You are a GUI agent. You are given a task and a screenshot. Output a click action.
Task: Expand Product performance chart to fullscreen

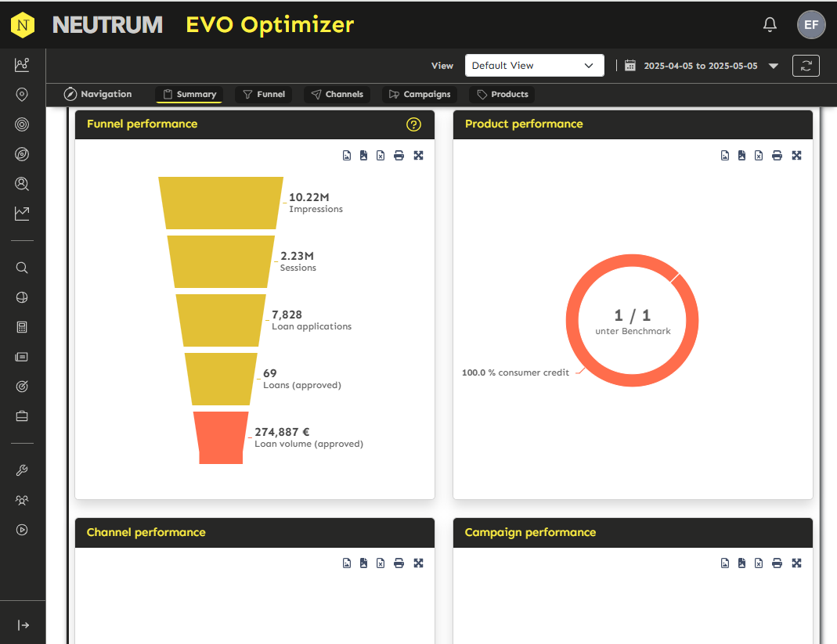pos(796,156)
